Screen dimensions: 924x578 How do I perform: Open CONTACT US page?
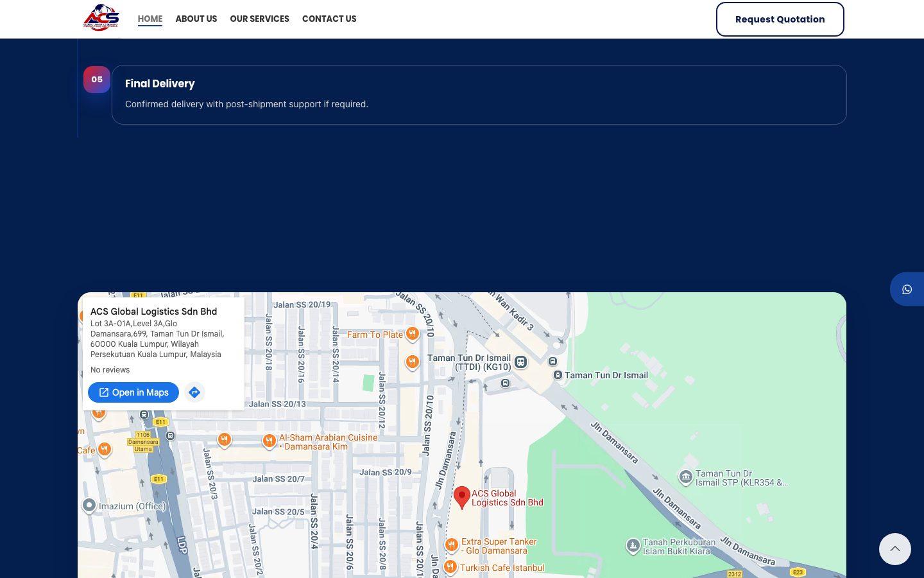click(x=329, y=19)
